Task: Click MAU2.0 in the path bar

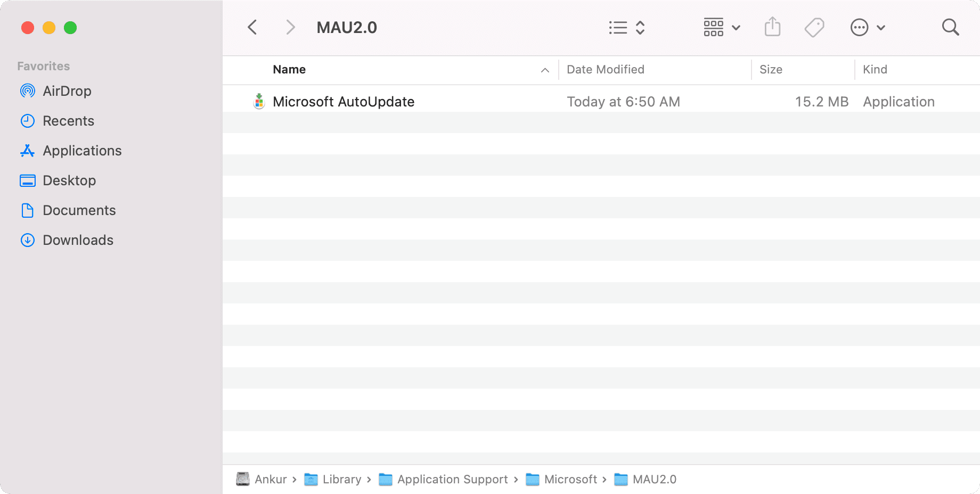Action: [x=655, y=479]
